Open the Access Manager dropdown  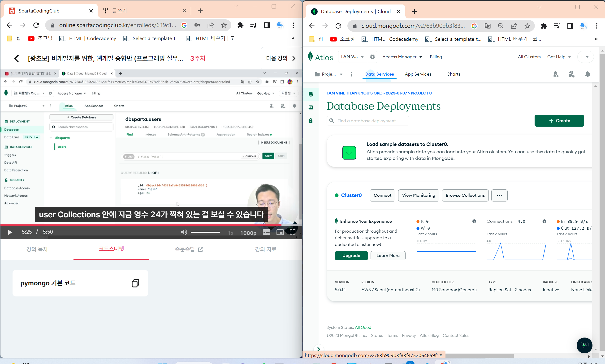[402, 57]
